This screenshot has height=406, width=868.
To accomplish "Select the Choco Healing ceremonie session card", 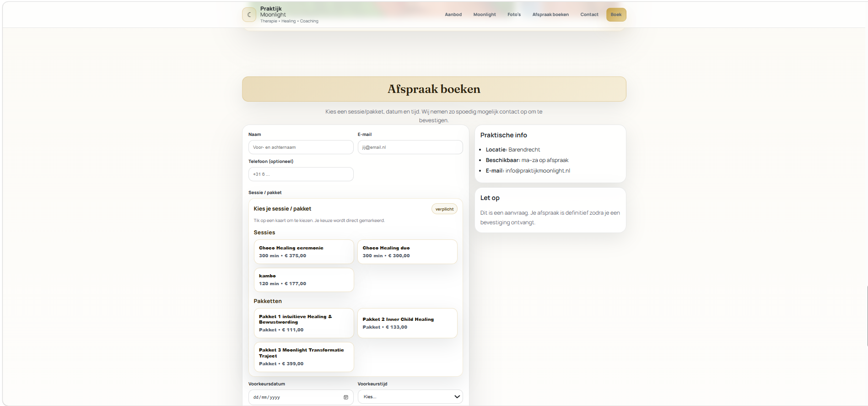I will [304, 252].
